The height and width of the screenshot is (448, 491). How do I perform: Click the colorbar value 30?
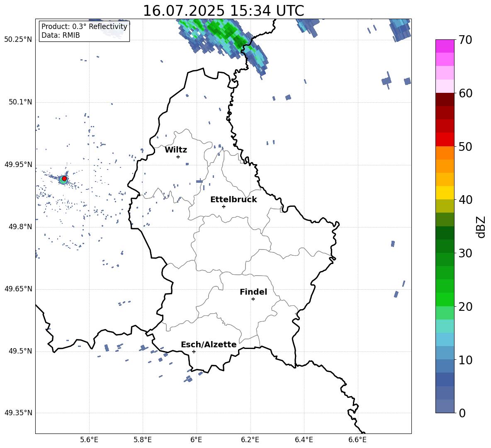click(465, 253)
